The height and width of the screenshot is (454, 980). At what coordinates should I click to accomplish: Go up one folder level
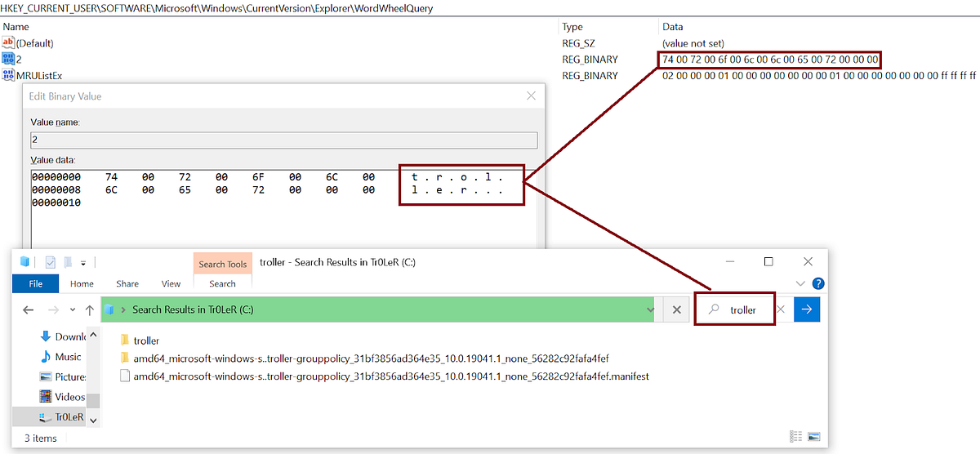(x=89, y=310)
